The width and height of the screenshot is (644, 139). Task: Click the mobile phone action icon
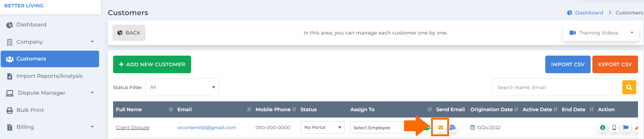point(614,128)
